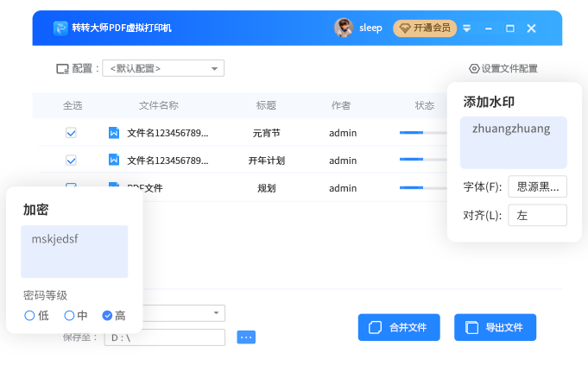The width and height of the screenshot is (588, 378).
Task: Sort by 文件名称 column header
Action: click(x=159, y=105)
